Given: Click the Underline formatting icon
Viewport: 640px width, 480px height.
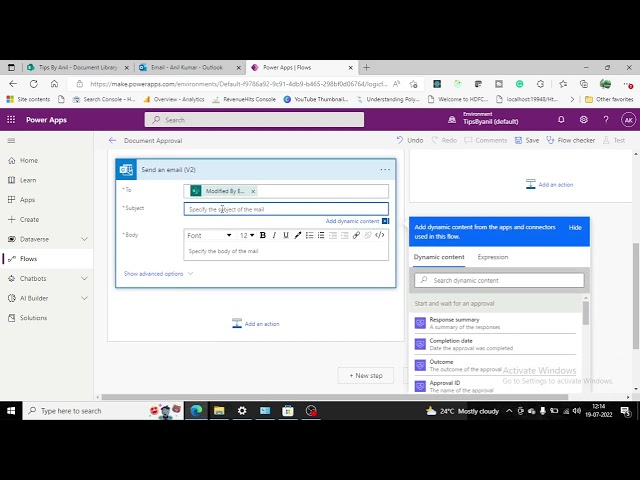Looking at the screenshot, I should pos(286,235).
